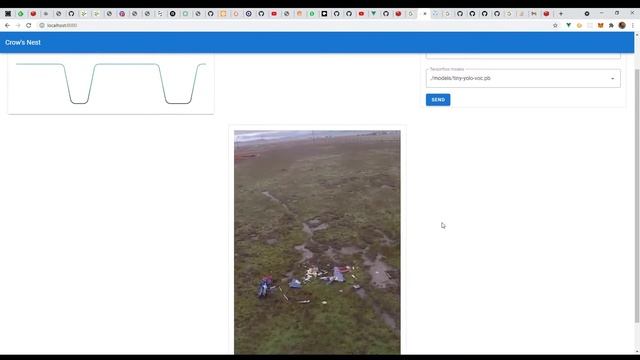View site information icon beside localhost
The width and height of the screenshot is (640, 360).
[42, 25]
